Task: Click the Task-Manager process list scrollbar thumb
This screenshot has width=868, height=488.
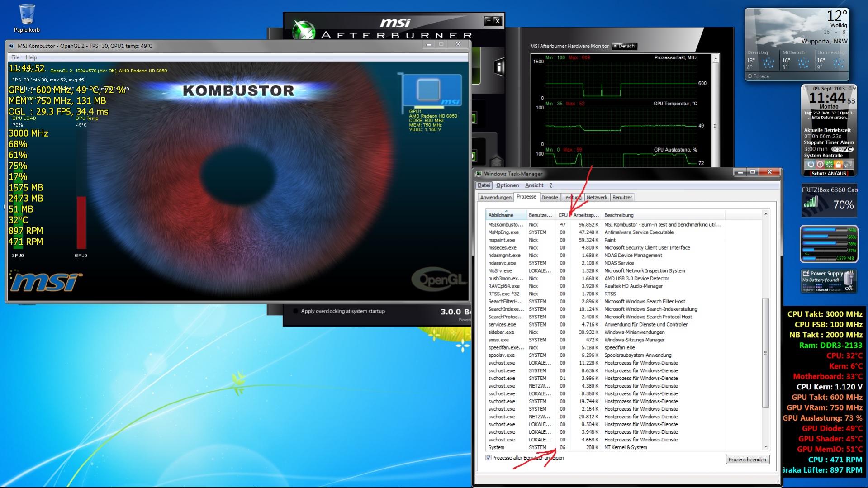Action: (x=766, y=353)
